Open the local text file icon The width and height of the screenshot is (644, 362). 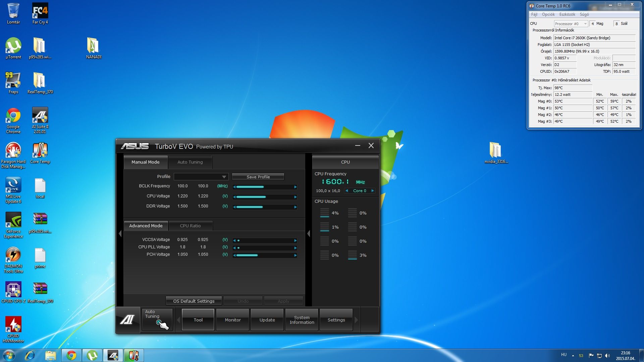(40, 188)
